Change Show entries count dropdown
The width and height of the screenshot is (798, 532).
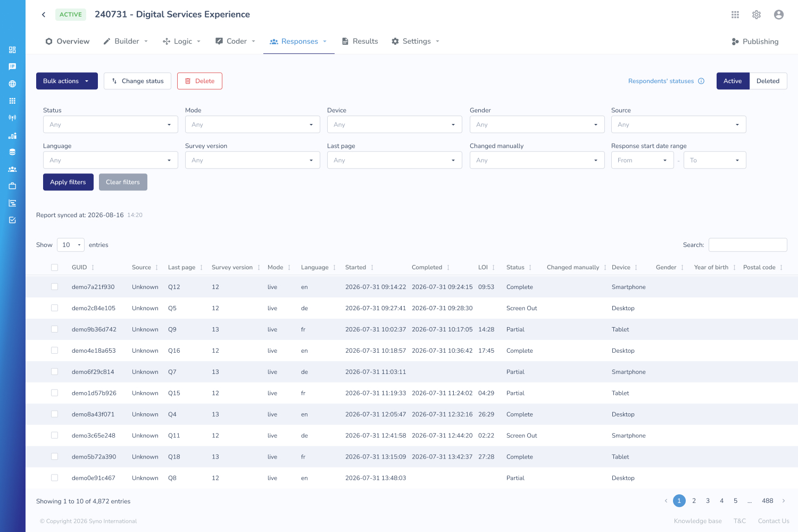71,245
